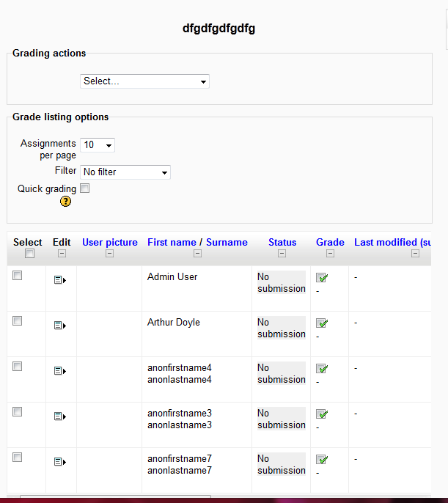Image resolution: width=448 pixels, height=503 pixels.
Task: Click grade icon for Admin User
Action: click(x=322, y=277)
